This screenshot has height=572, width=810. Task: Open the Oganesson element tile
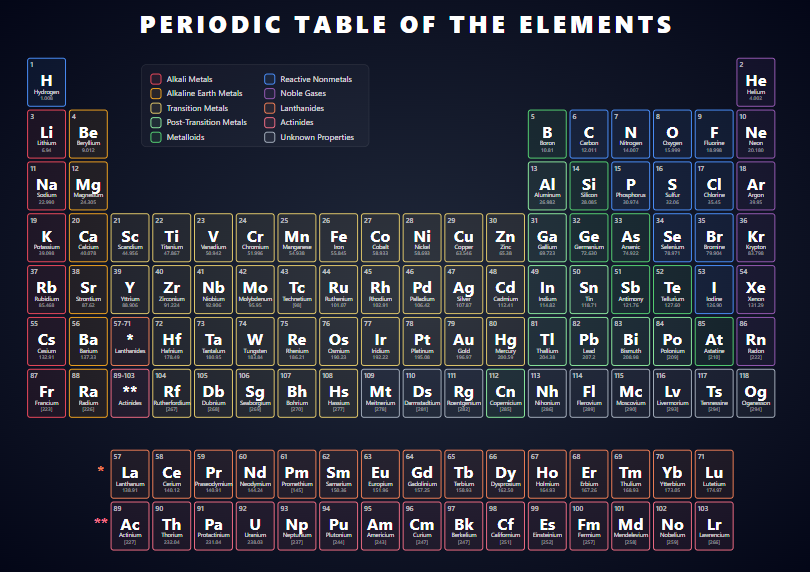coord(756,394)
